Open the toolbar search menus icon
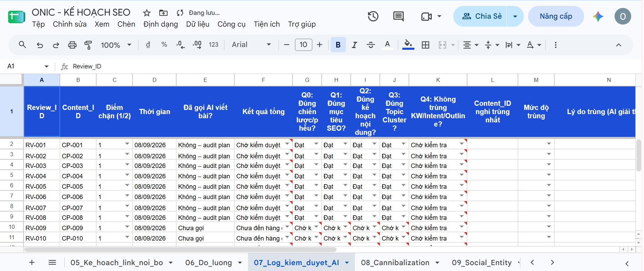Viewport: 644px width, 271px height. click(x=23, y=45)
